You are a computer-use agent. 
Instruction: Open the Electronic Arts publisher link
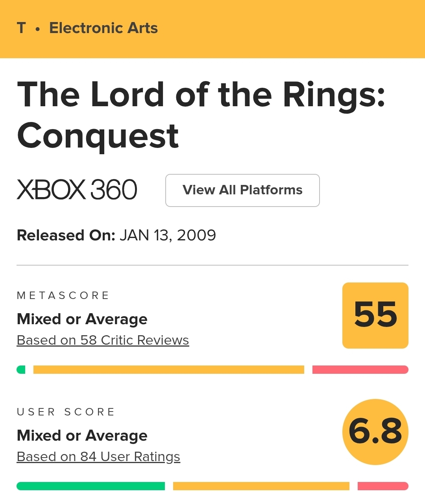(103, 28)
